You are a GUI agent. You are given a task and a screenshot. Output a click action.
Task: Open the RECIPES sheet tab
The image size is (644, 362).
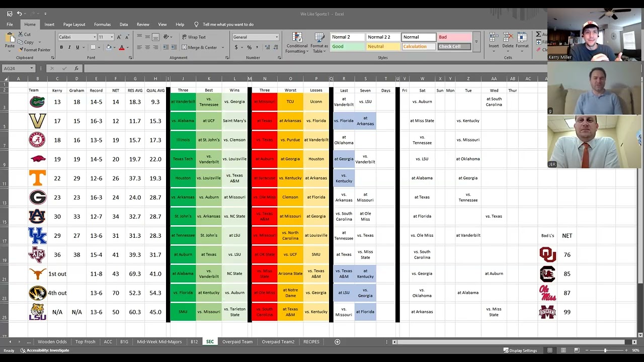click(311, 342)
